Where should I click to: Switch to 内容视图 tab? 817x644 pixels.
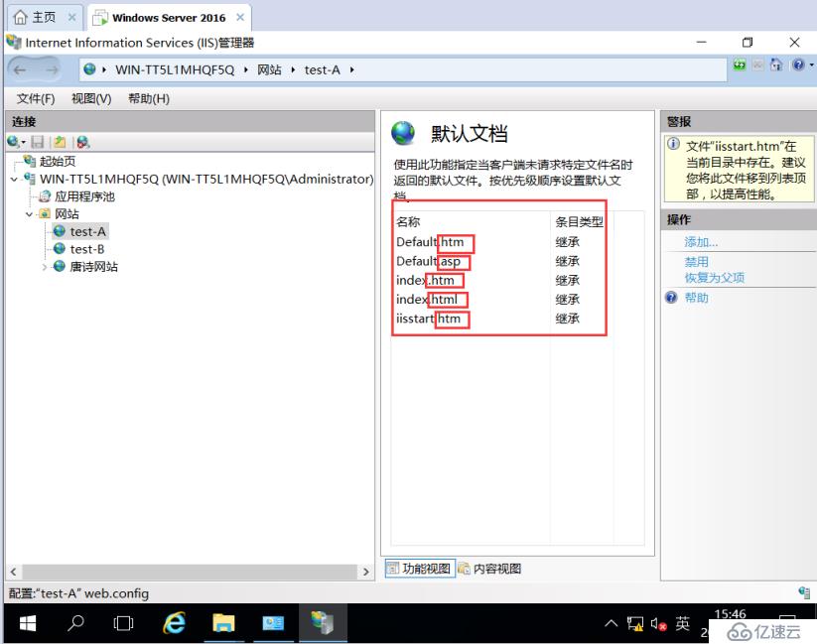point(489,569)
